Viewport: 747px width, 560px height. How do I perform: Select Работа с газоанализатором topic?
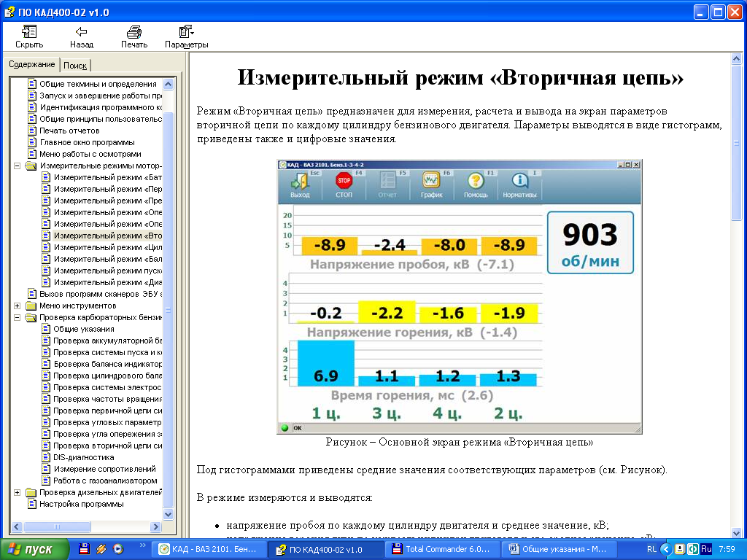105,481
